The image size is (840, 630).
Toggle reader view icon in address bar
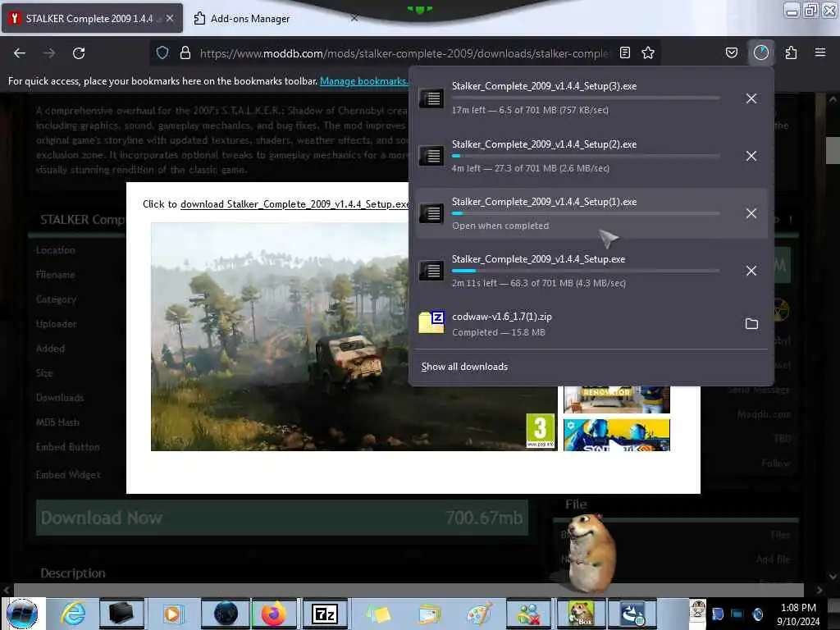624,52
